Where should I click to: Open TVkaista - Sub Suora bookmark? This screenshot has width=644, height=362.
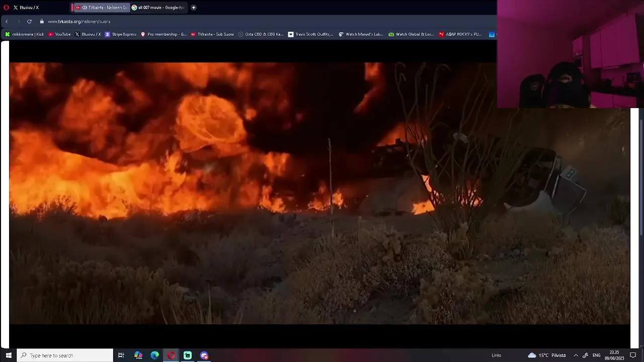pos(212,34)
